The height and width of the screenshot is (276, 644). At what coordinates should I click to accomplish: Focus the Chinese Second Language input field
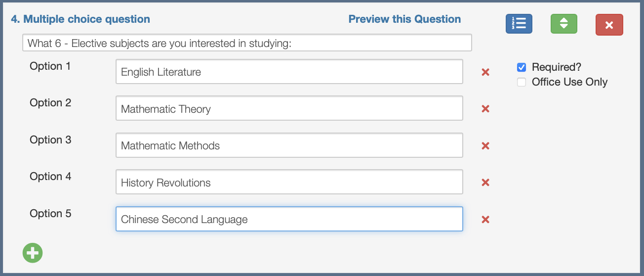click(x=289, y=219)
